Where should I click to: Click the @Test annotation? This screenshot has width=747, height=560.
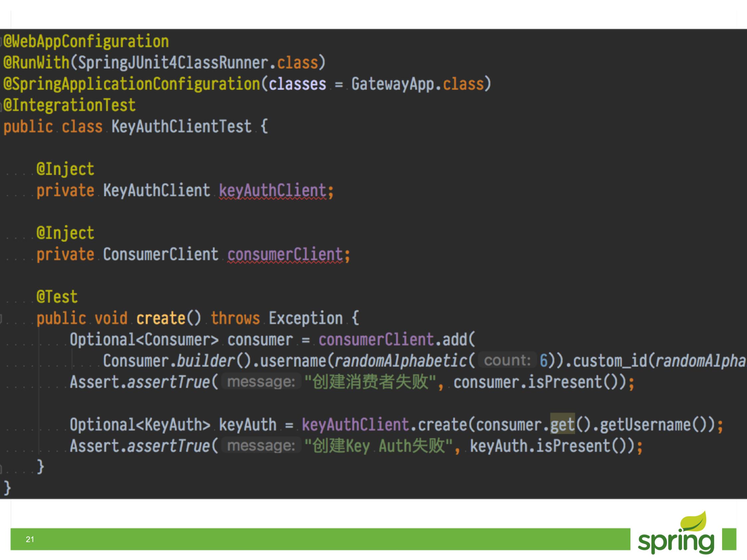(57, 297)
